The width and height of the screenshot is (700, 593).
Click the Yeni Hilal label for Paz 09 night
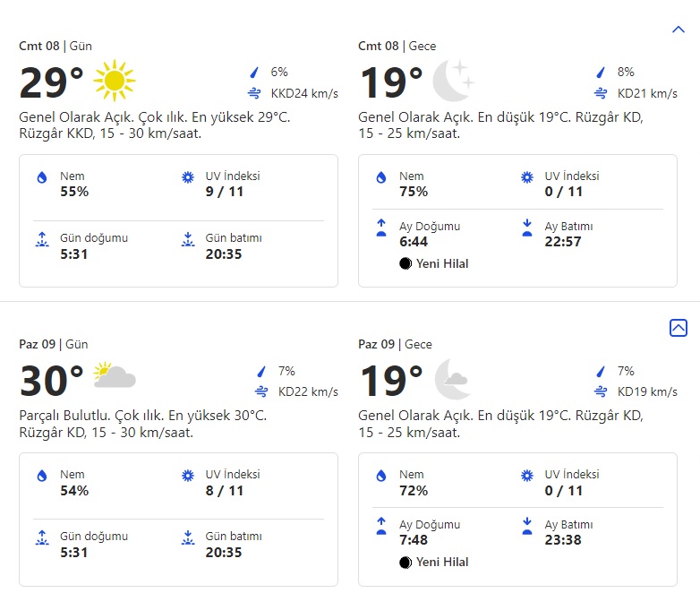[x=442, y=563]
